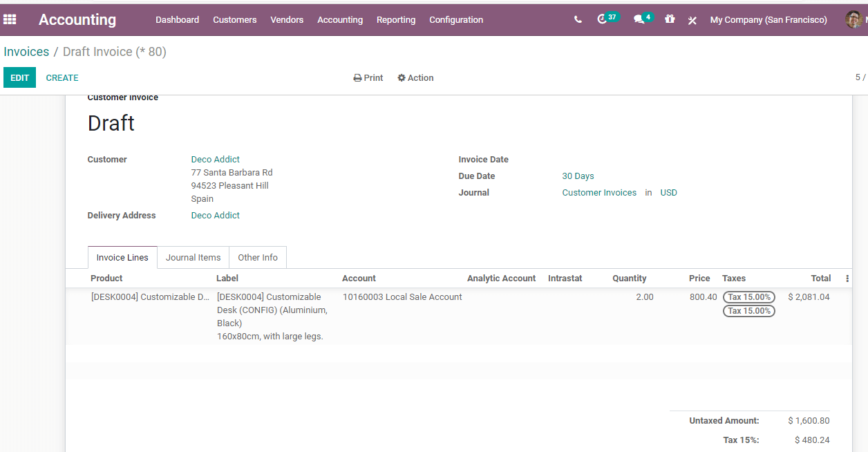The width and height of the screenshot is (868, 452).
Task: Click the untaxed amount $ 1,600.80
Action: 809,421
